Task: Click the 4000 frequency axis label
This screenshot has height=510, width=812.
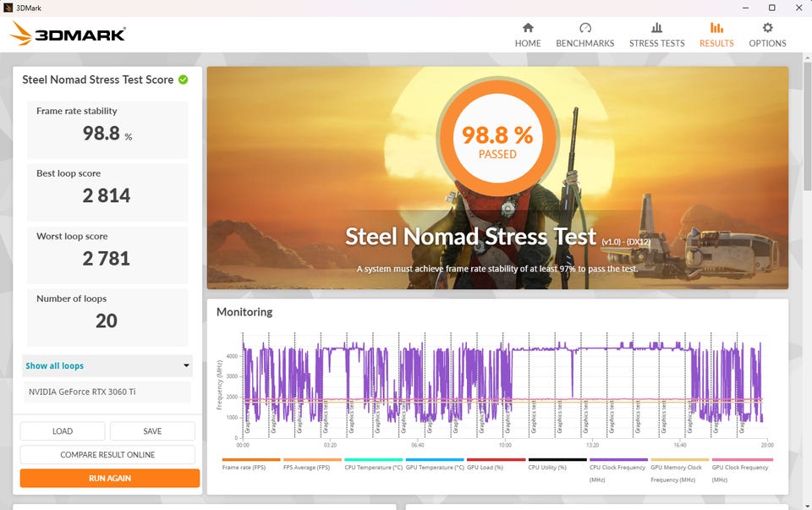Action: (232, 356)
